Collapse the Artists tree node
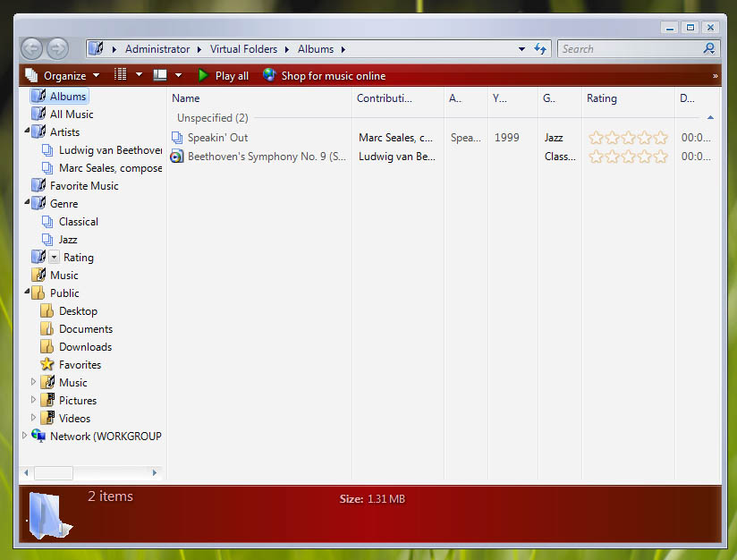Screen dimensions: 737x560 [27, 131]
